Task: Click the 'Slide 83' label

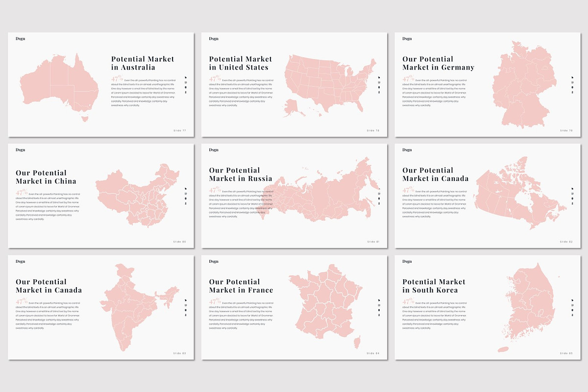Action: coord(180,353)
